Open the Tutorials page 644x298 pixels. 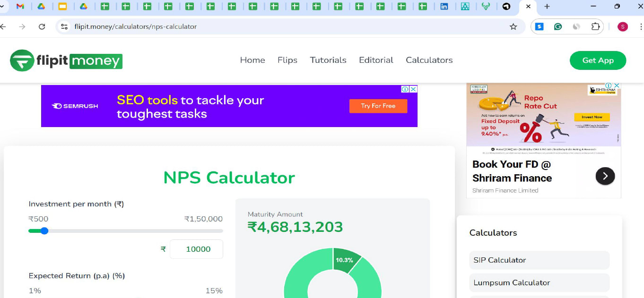(x=328, y=60)
